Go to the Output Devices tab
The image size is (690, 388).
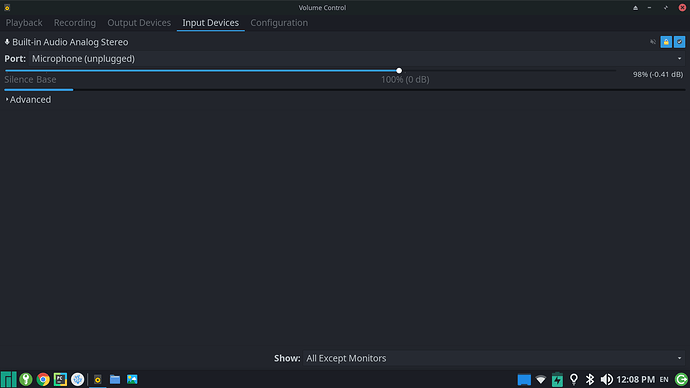pyautogui.click(x=139, y=23)
